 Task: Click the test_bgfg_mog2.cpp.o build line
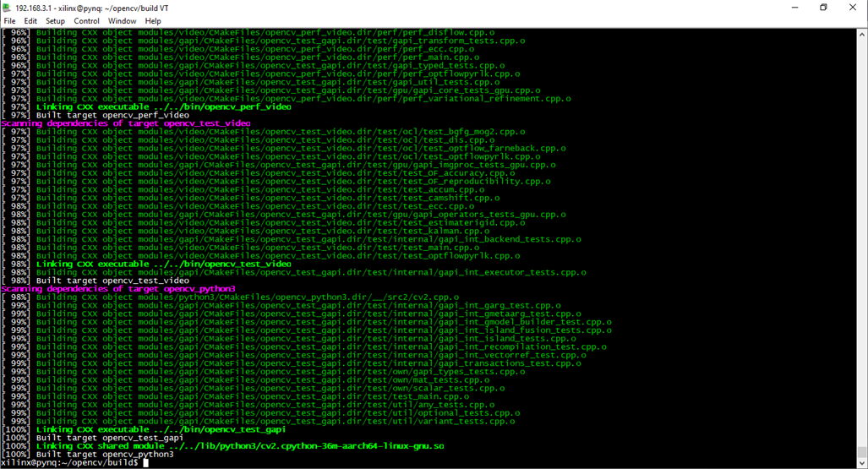[x=264, y=132]
